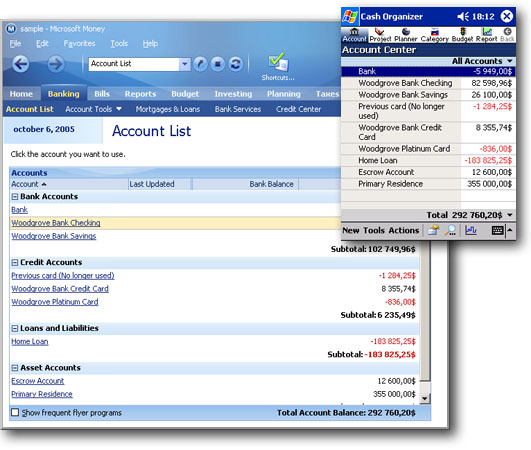Click the Go round button beside the address box
The image size is (531, 450).
click(x=200, y=64)
